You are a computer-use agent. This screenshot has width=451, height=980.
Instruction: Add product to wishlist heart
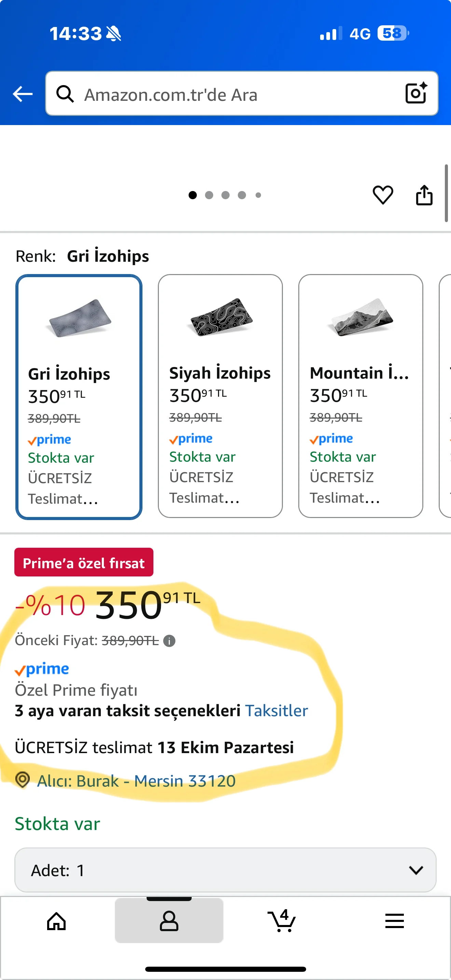pos(383,195)
